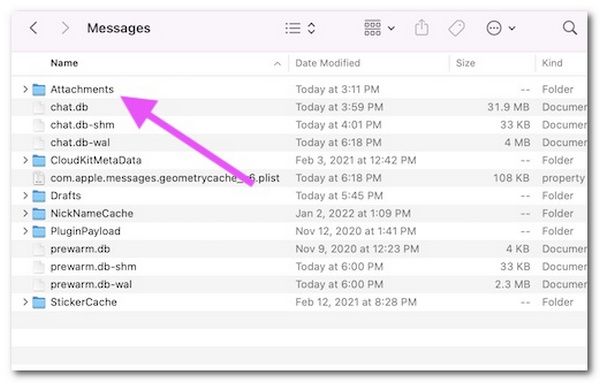The image size is (600, 383).
Task: Click the PluginPayload folder icon
Action: [39, 231]
